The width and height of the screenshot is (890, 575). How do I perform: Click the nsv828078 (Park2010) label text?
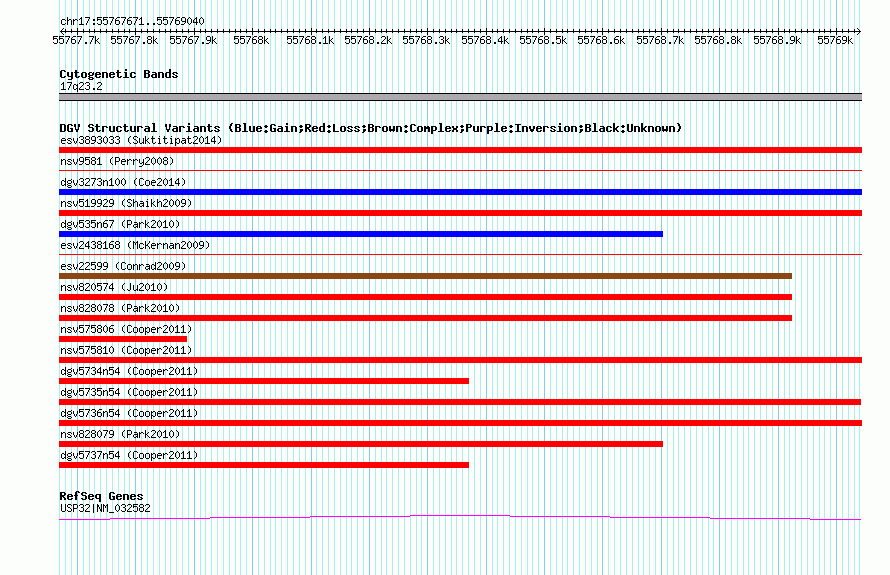(120, 308)
